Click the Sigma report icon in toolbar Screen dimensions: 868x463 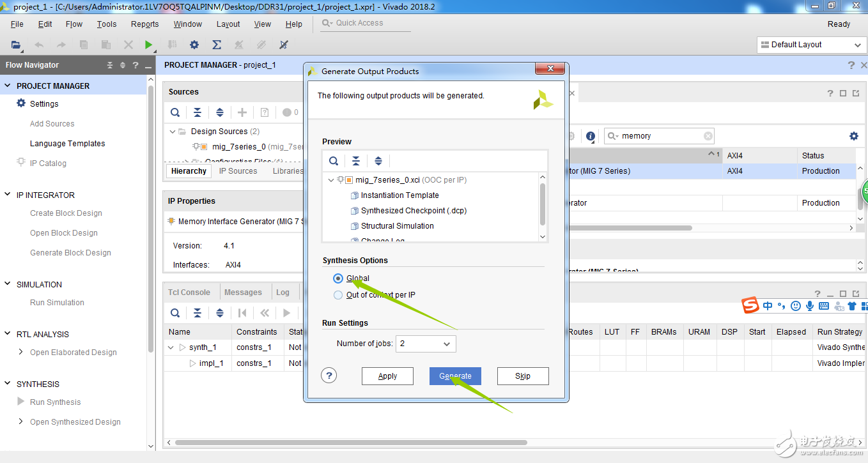[x=217, y=45]
